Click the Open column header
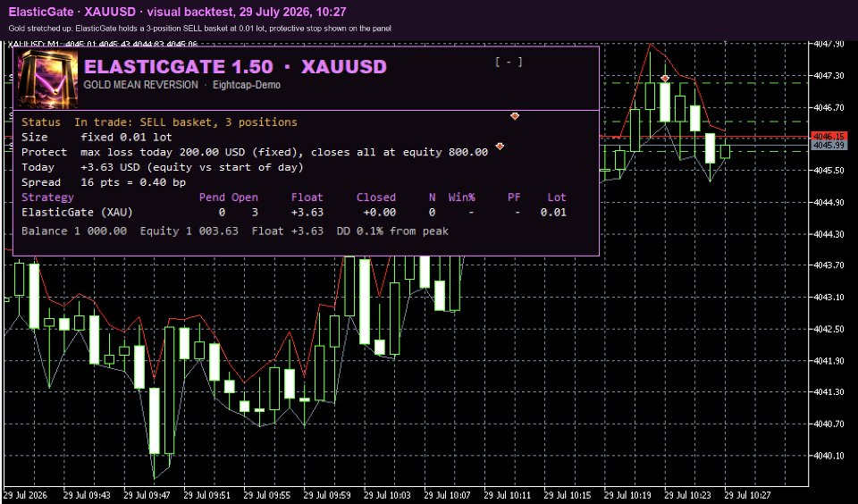Viewport: 858px width, 504px height. pos(245,197)
